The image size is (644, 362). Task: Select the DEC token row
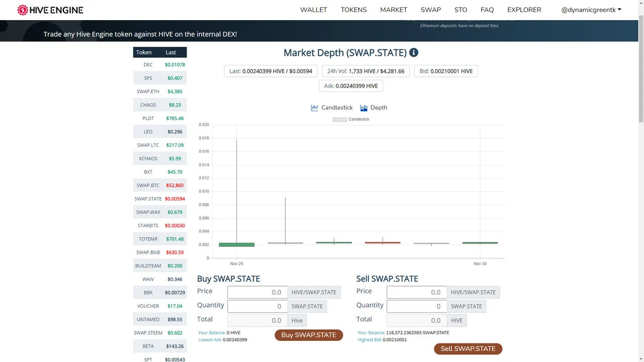(x=160, y=65)
